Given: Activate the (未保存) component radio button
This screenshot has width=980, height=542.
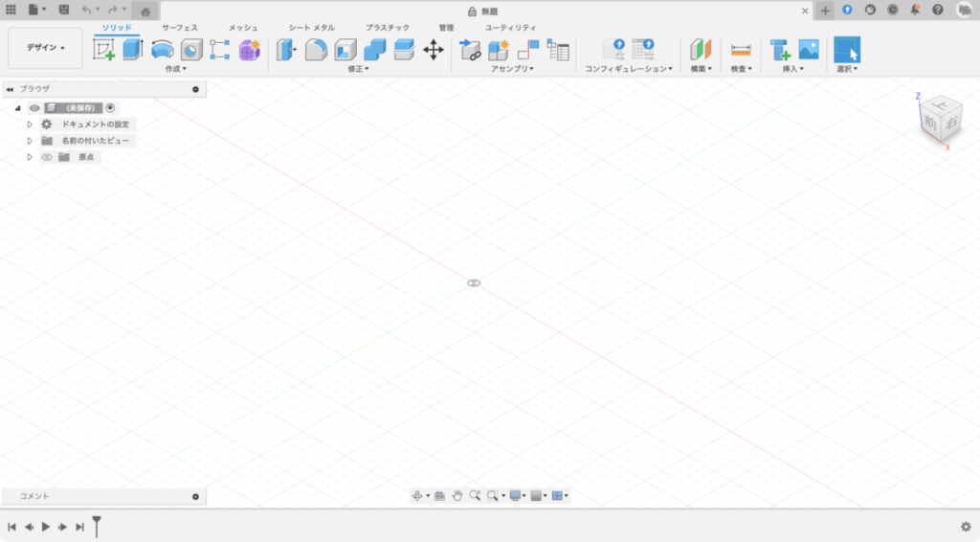Looking at the screenshot, I should coord(110,108).
